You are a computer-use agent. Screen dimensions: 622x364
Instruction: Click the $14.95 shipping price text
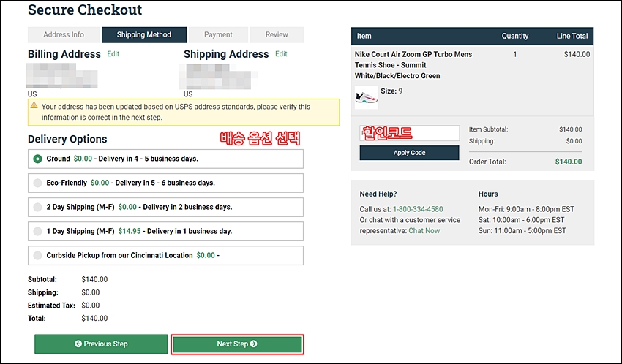pyautogui.click(x=130, y=231)
